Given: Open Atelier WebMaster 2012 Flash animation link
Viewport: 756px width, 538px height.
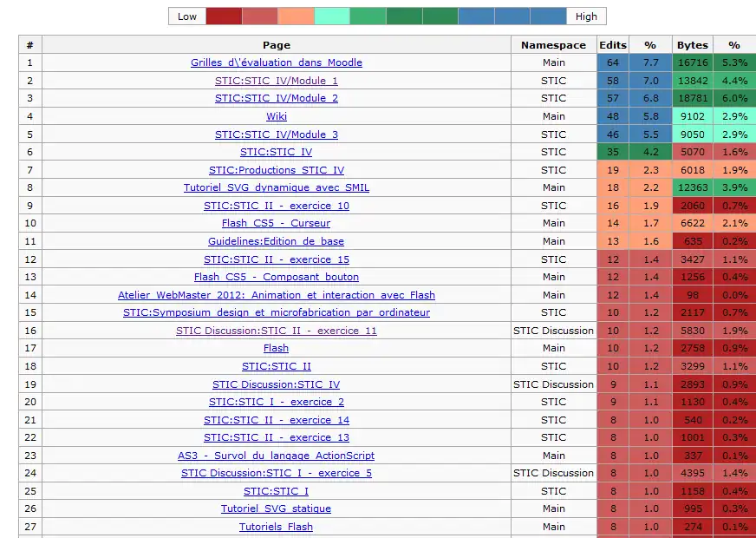Looking at the screenshot, I should coord(277,295).
